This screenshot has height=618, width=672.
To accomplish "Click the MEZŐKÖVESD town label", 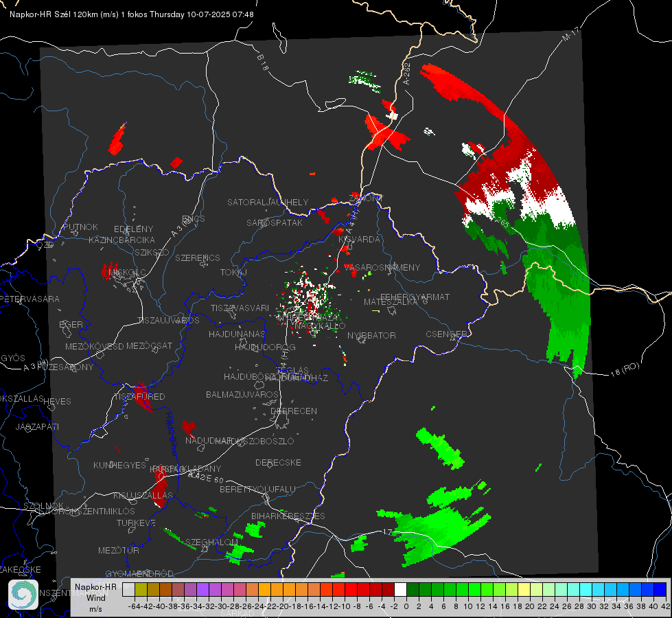I will [x=94, y=346].
